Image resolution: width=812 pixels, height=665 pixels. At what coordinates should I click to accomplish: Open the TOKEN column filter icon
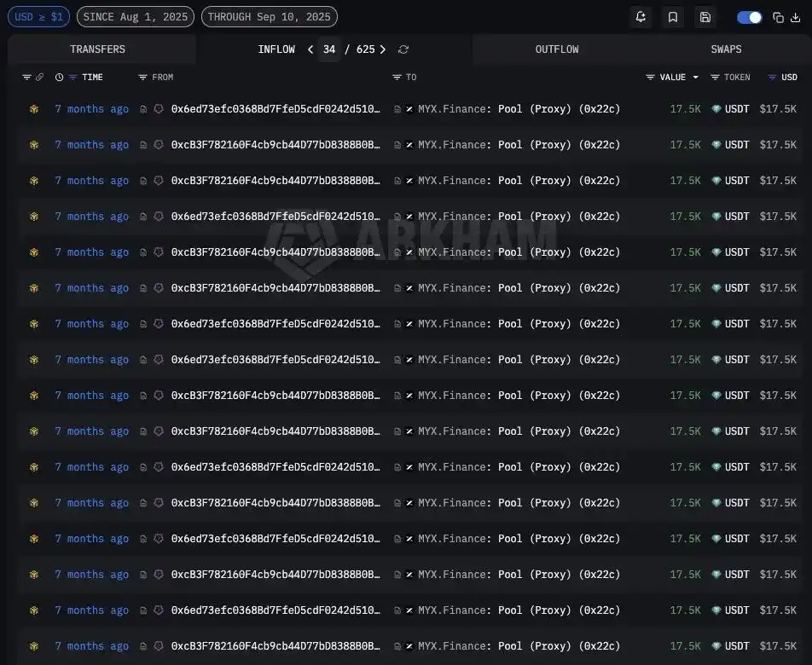pyautogui.click(x=715, y=77)
